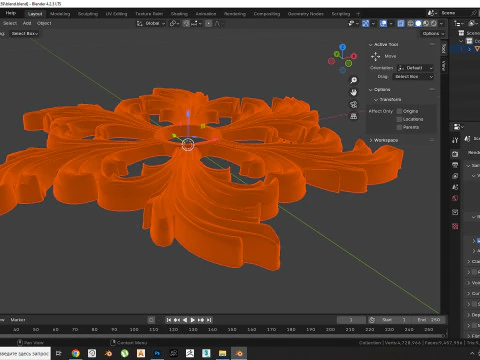Click the End frame 250 field
This screenshot has width=480, height=360.
coord(429,320)
